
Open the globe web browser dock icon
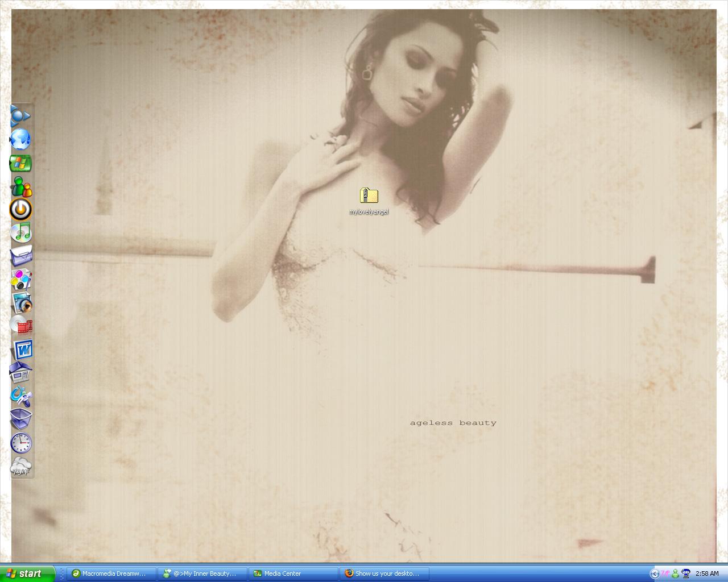click(x=20, y=139)
